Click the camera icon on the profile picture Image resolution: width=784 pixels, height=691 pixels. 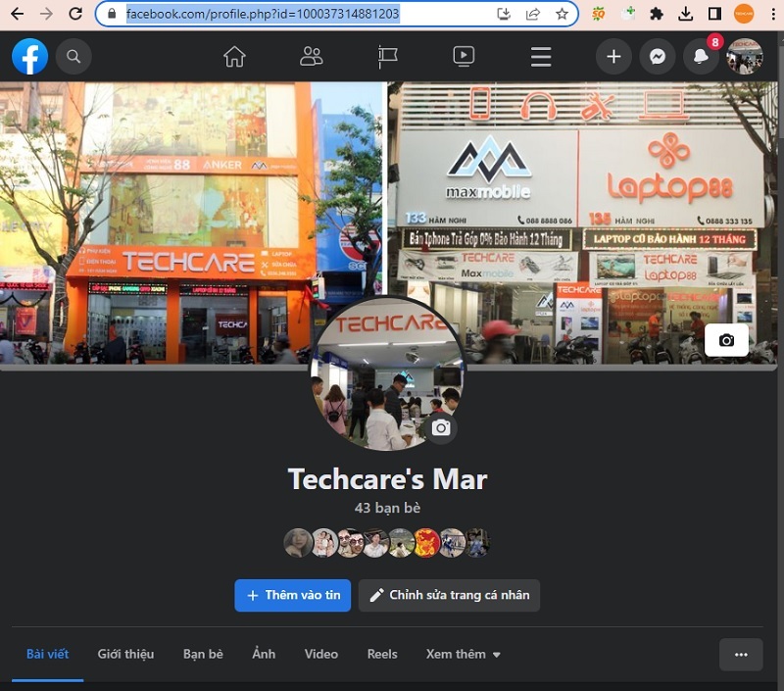click(x=441, y=428)
